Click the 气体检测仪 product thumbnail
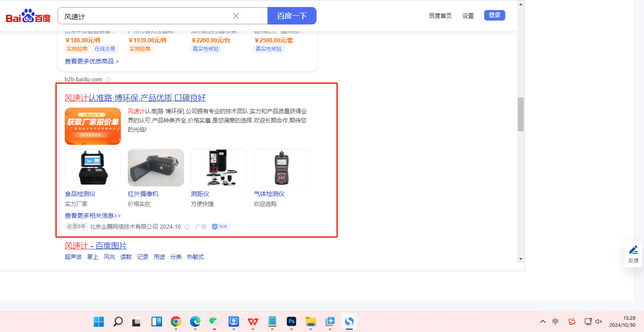 (x=282, y=168)
